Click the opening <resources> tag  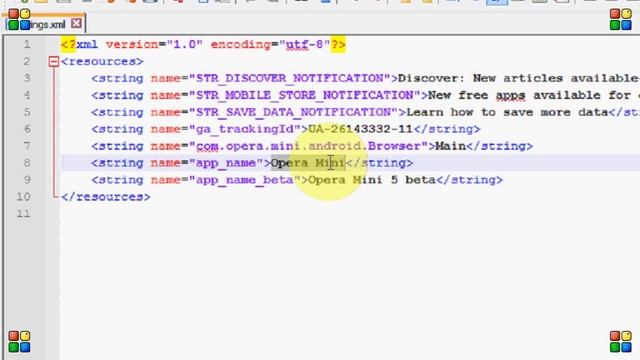[102, 62]
